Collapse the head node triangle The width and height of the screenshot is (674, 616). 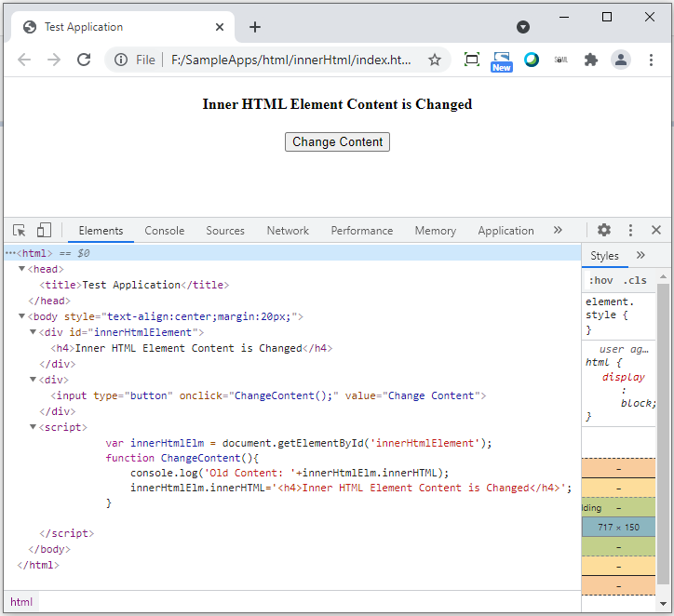(x=21, y=269)
